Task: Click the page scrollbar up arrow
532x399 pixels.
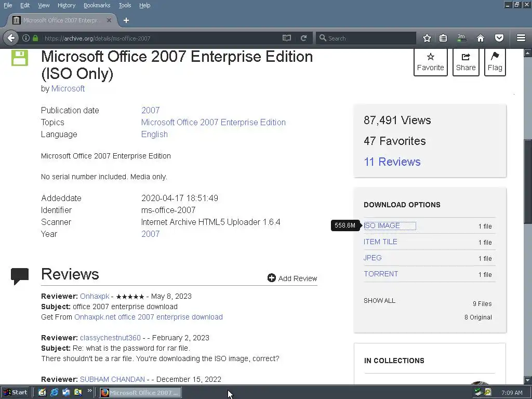Action: 528,53
